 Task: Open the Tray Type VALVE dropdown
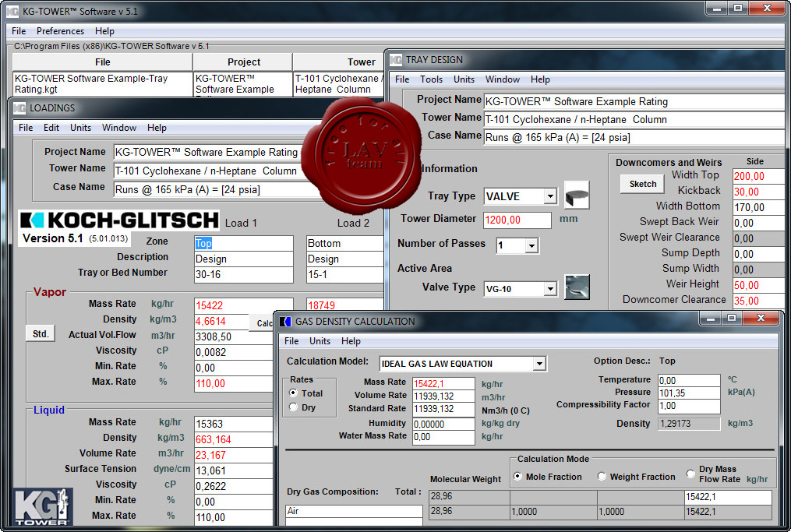[550, 196]
